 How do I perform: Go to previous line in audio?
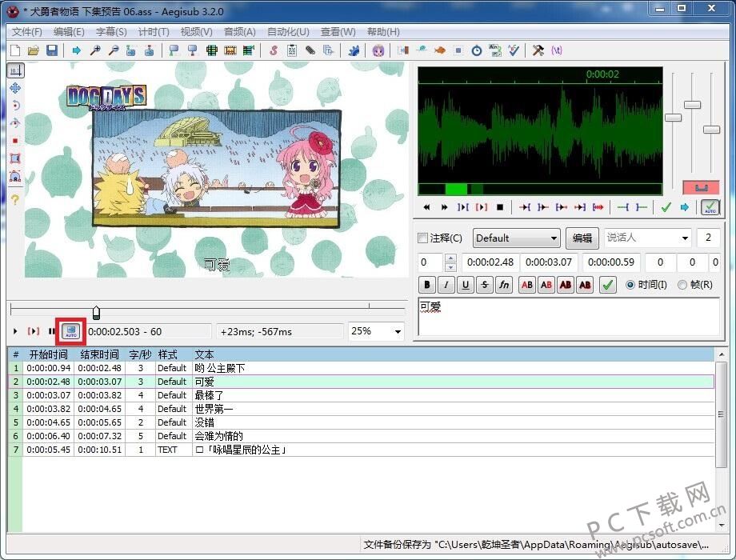pos(426,207)
